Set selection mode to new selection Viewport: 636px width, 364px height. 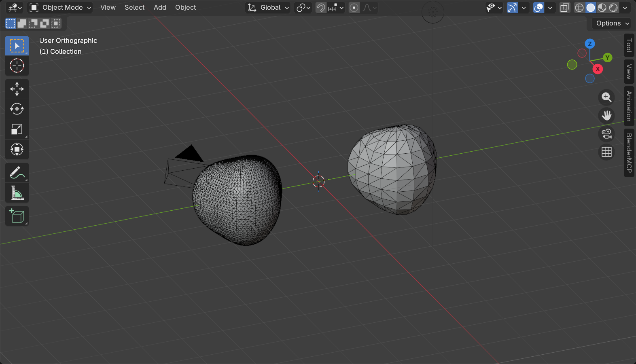click(11, 23)
